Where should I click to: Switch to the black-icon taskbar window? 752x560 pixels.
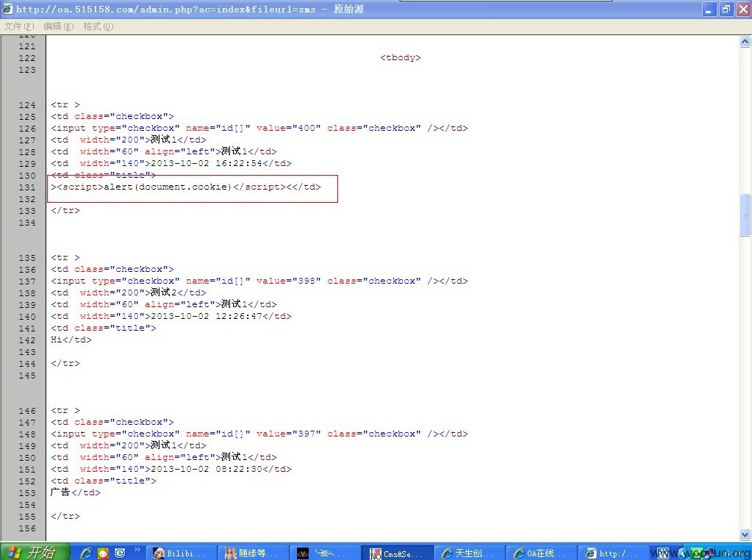[x=325, y=553]
